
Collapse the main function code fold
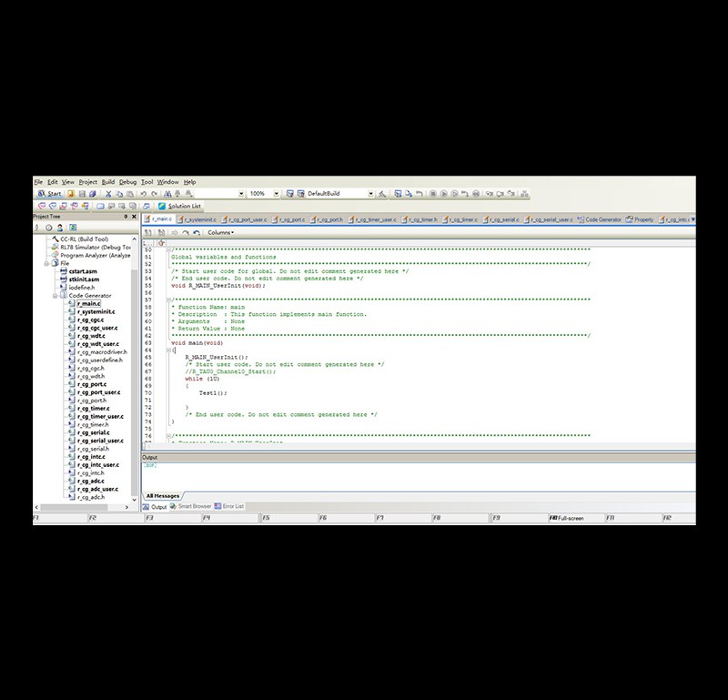point(169,350)
